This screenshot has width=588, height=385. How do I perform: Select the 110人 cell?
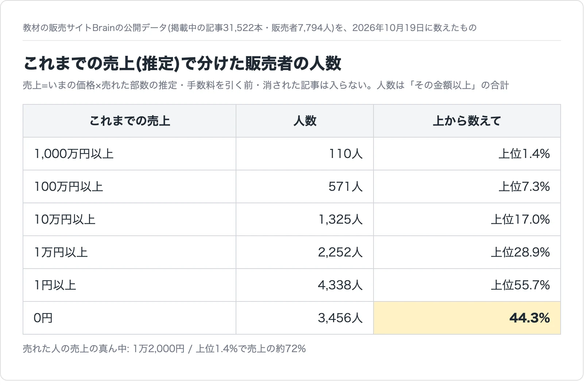tap(305, 154)
